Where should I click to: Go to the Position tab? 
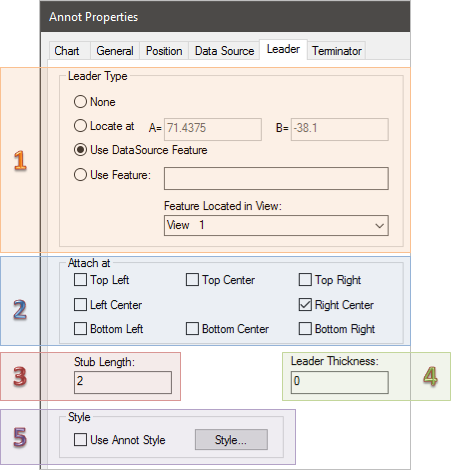164,51
